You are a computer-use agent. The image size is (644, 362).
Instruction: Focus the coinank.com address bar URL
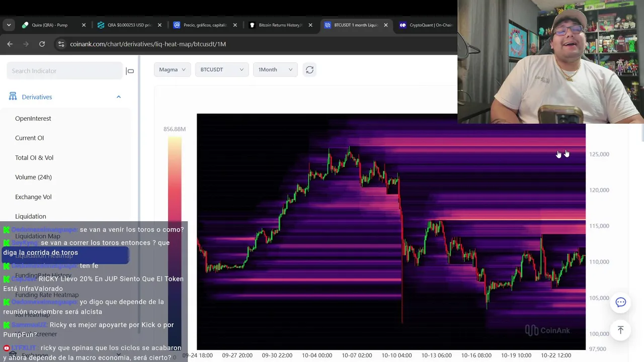148,44
